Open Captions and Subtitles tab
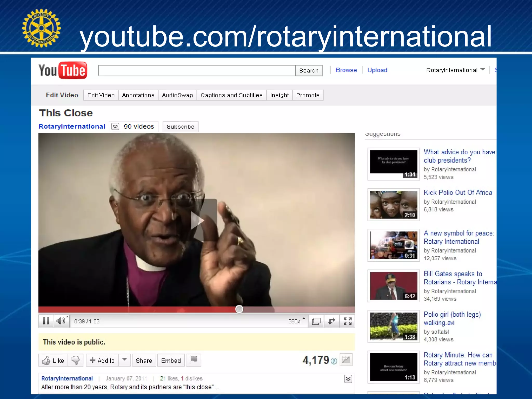 (x=231, y=95)
